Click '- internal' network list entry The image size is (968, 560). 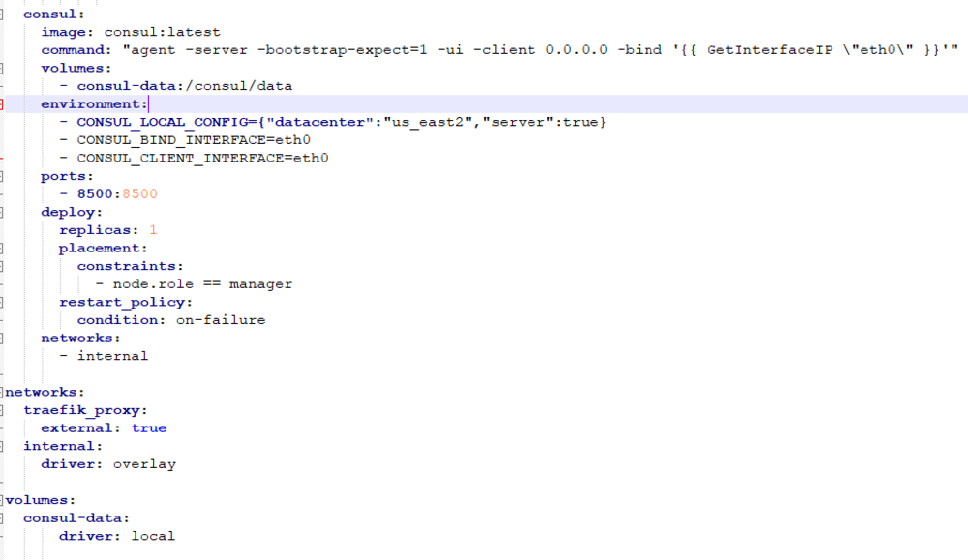click(104, 356)
